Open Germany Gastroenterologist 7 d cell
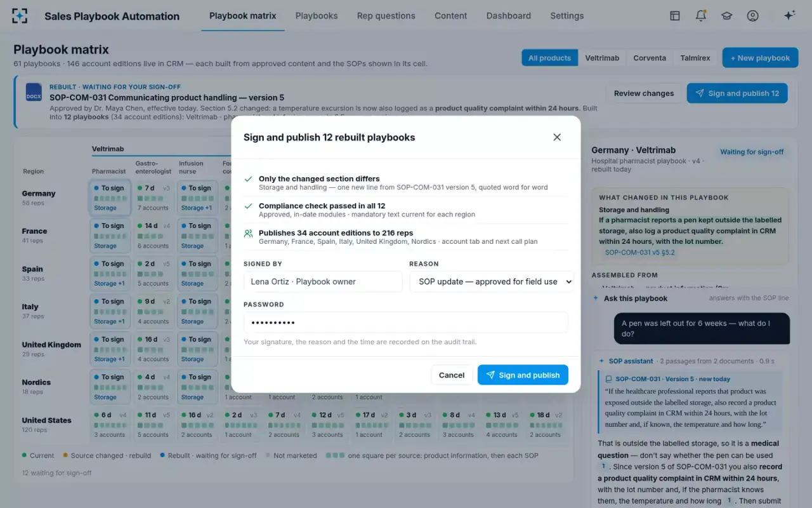The width and height of the screenshot is (812, 508). (154, 197)
